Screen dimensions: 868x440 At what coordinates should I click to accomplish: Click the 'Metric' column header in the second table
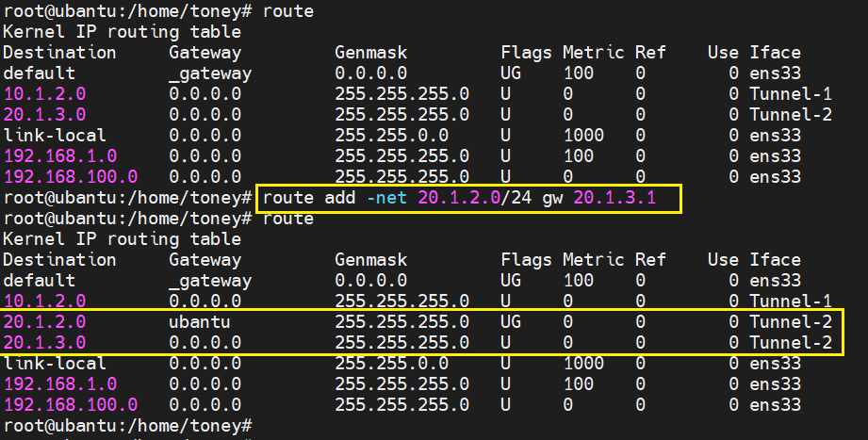click(594, 260)
